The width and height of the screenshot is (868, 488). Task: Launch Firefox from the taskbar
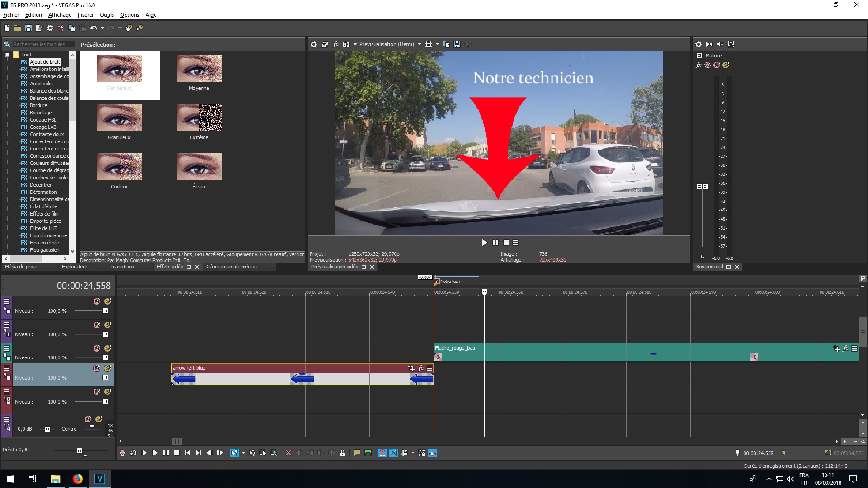[78, 479]
